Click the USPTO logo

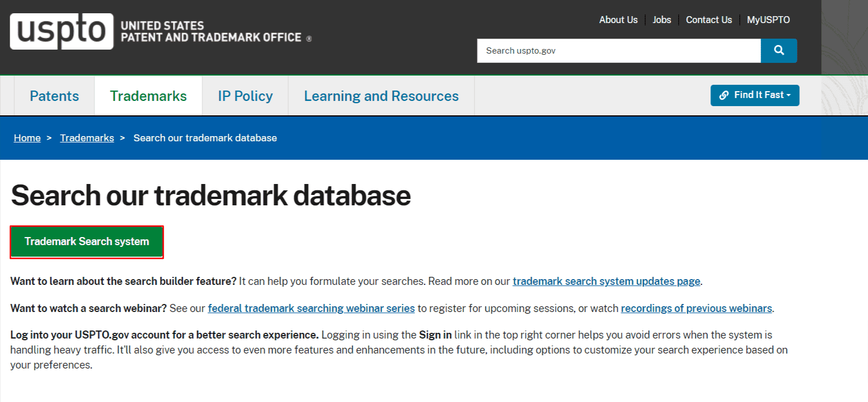coord(61,31)
